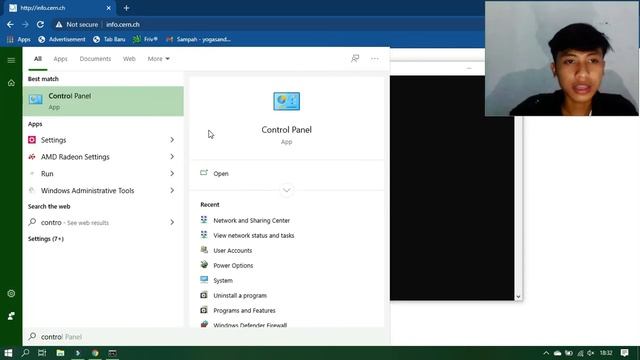Click the Power Options icon
The height and width of the screenshot is (360, 640).
click(204, 265)
